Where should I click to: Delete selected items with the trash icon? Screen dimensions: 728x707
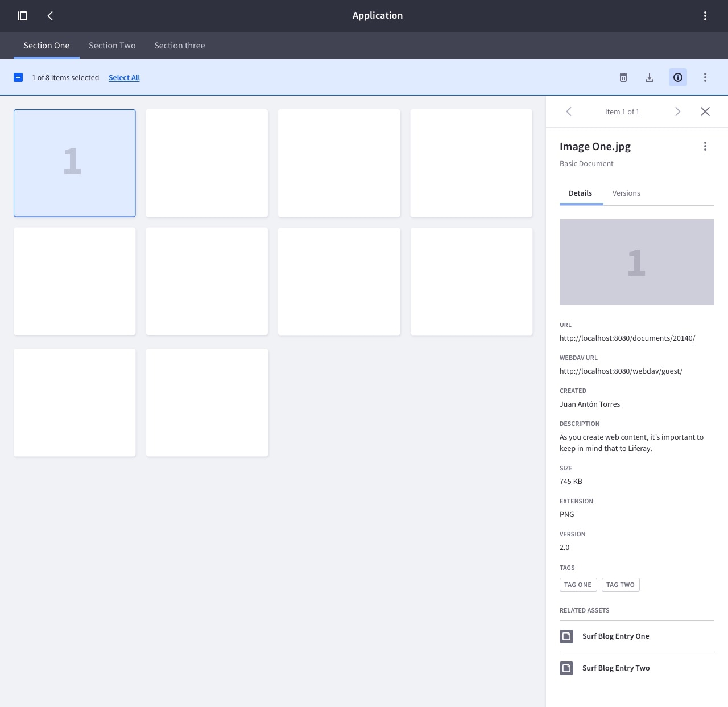pos(623,77)
